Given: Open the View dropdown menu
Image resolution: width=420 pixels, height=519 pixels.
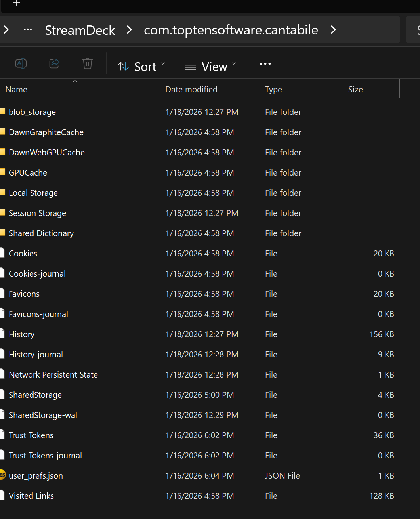Looking at the screenshot, I should [210, 66].
